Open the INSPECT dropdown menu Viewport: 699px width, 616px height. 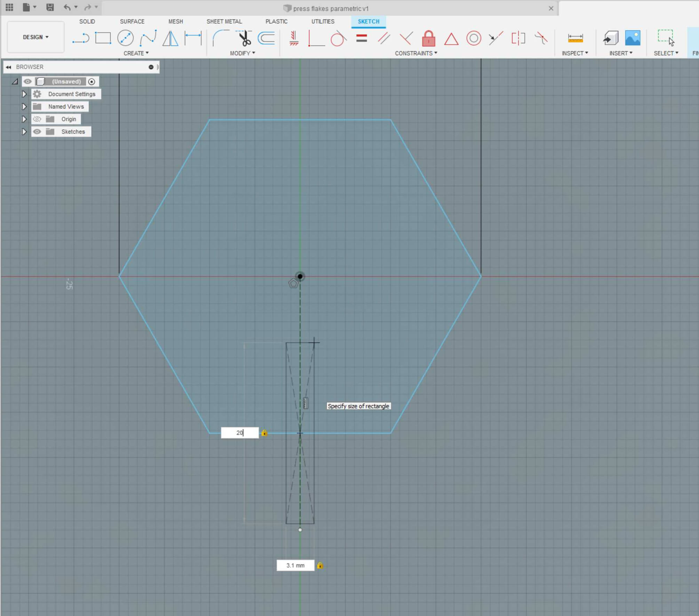tap(575, 53)
